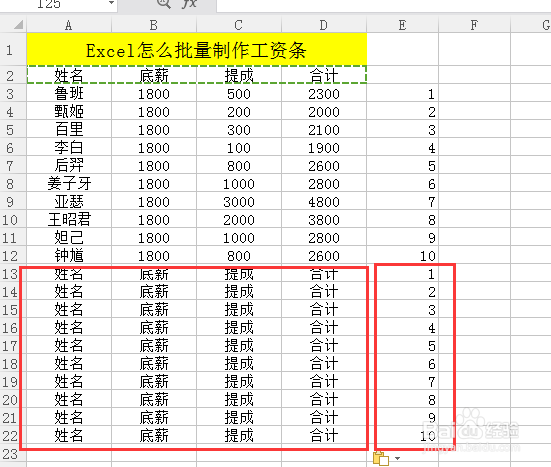The image size is (551, 467).
Task: Click the name cell '亚瑟'
Action: [69, 201]
